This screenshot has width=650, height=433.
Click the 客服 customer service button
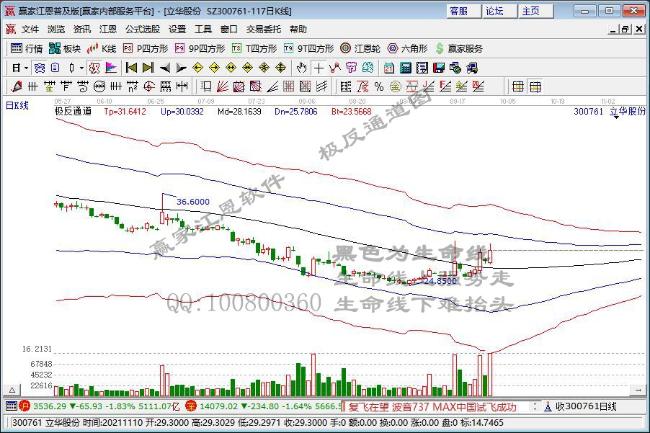coord(464,11)
